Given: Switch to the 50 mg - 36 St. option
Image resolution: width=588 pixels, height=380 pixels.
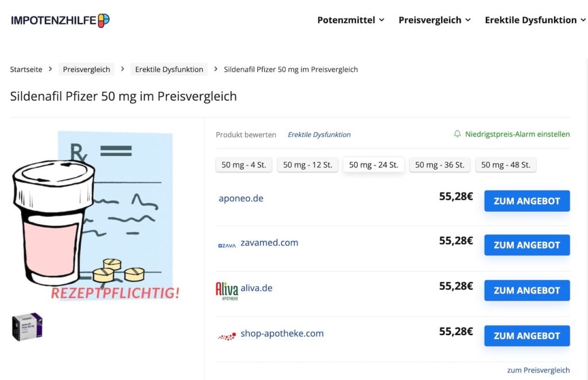Looking at the screenshot, I should click(x=439, y=164).
